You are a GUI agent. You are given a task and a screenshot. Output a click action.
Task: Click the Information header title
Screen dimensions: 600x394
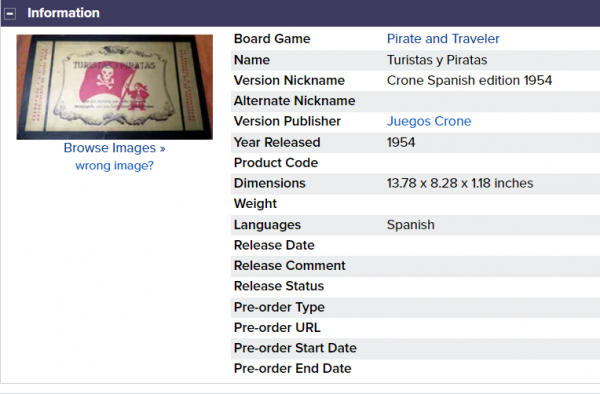point(64,13)
